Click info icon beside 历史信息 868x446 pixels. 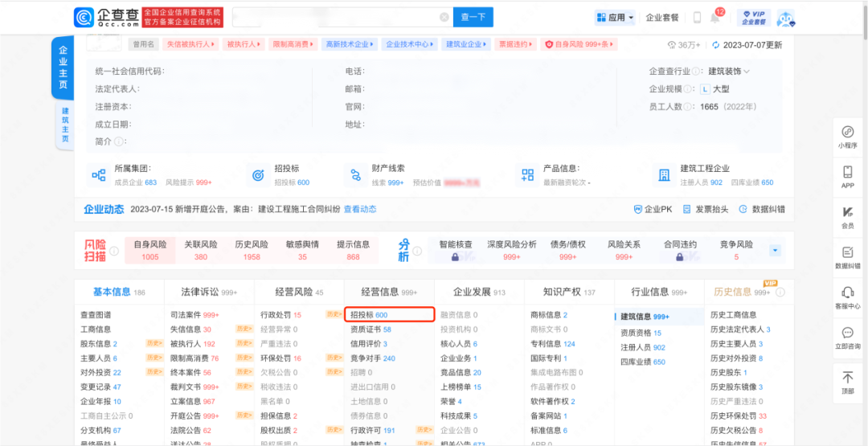pos(780,293)
